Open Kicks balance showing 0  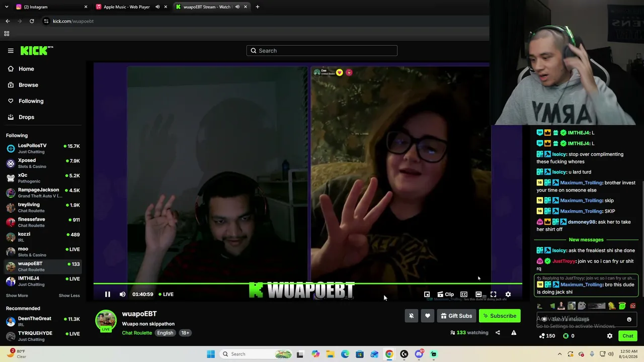click(569, 336)
